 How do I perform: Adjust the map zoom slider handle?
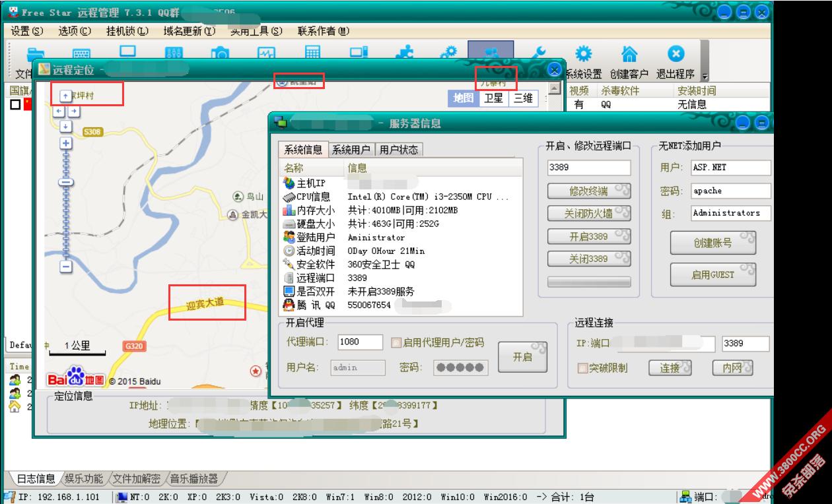click(65, 182)
